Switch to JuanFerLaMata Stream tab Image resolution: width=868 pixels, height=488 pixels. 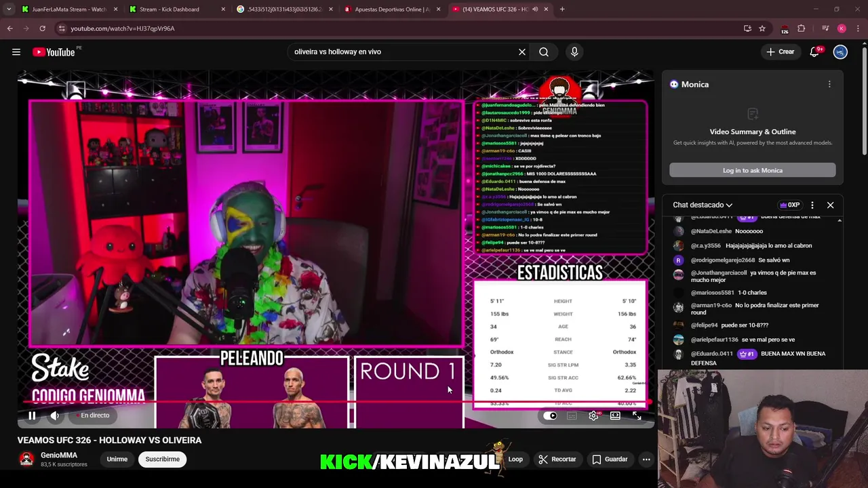tap(68, 9)
